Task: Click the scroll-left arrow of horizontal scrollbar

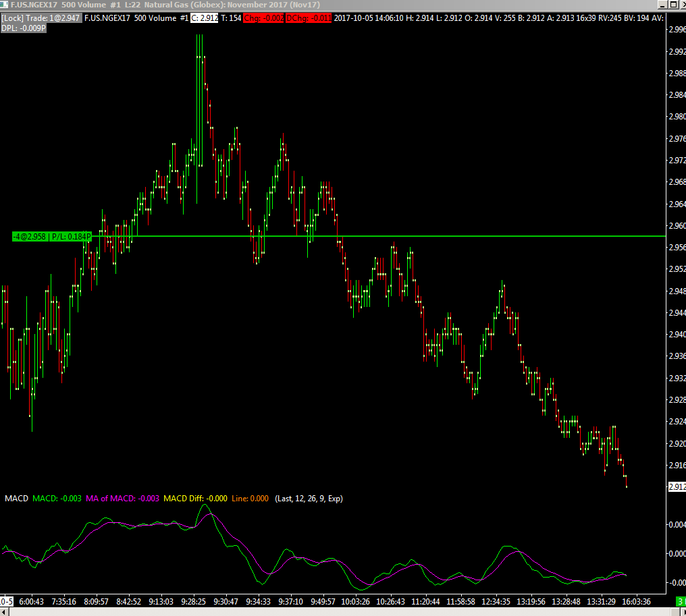Action: pos(4,612)
